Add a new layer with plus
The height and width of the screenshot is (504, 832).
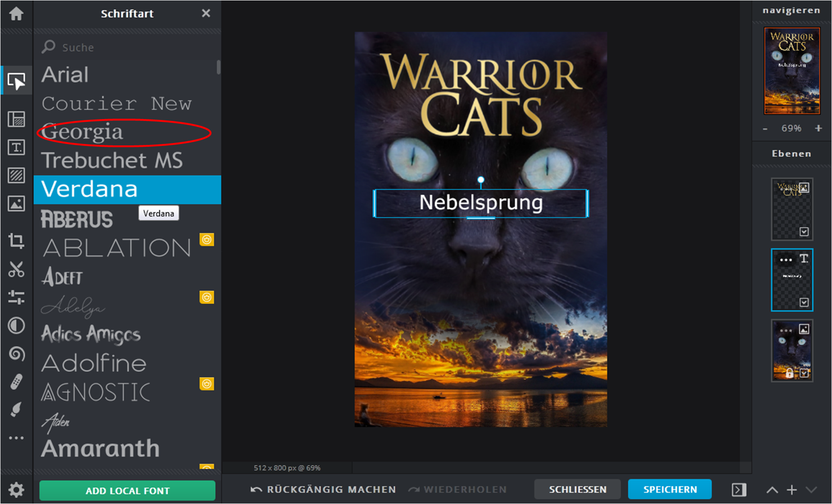click(792, 490)
